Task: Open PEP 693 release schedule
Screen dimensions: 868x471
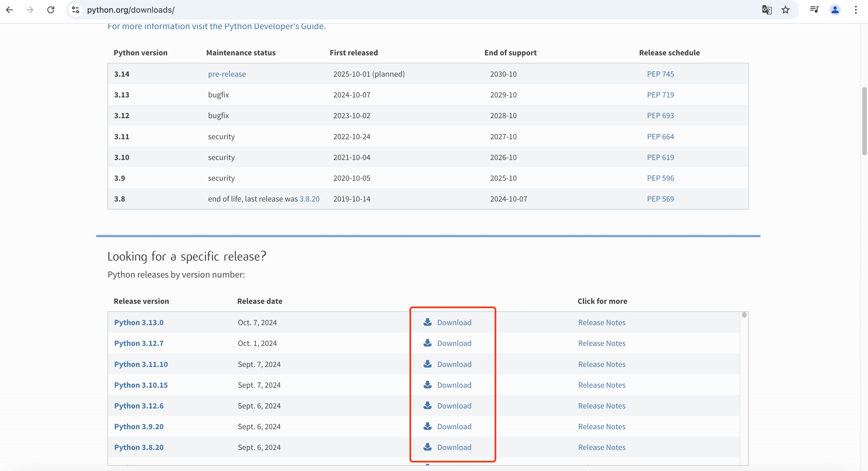Action: [x=660, y=116]
